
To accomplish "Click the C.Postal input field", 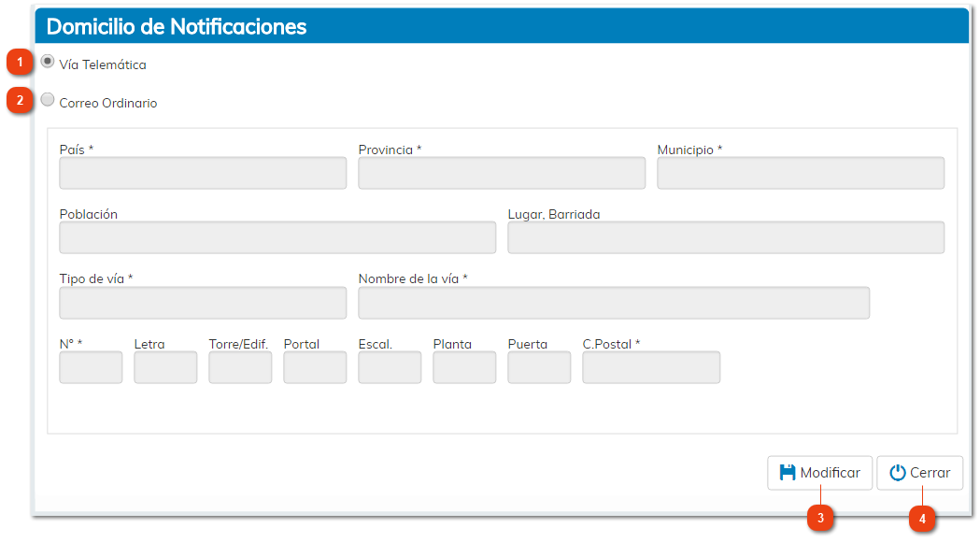I will pyautogui.click(x=650, y=367).
